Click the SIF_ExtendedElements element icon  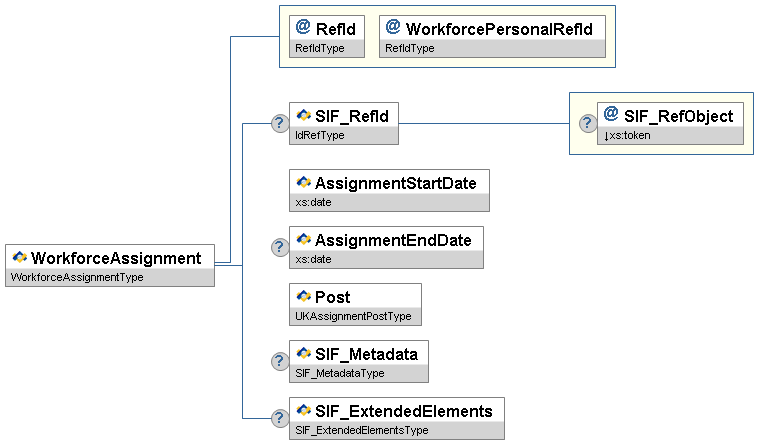point(304,411)
